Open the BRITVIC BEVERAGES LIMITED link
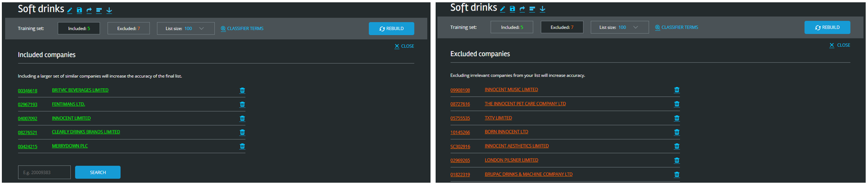The image size is (868, 185). pyautogui.click(x=80, y=90)
